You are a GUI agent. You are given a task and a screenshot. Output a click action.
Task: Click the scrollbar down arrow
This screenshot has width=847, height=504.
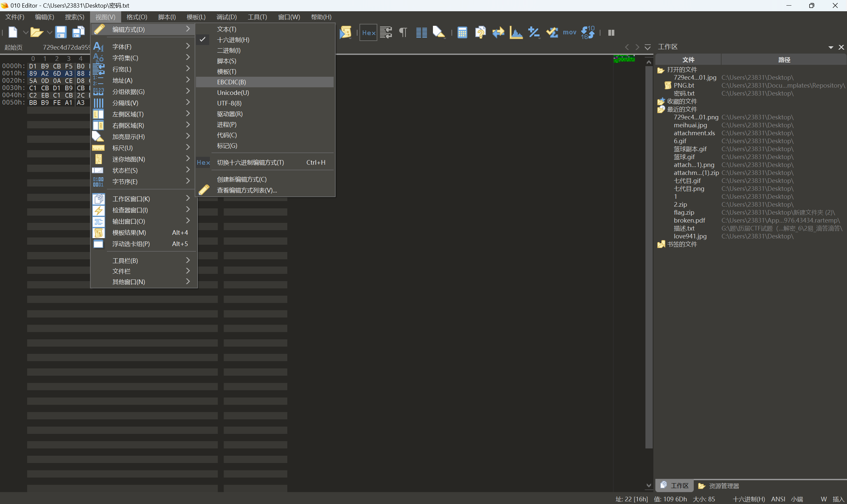[648, 485]
